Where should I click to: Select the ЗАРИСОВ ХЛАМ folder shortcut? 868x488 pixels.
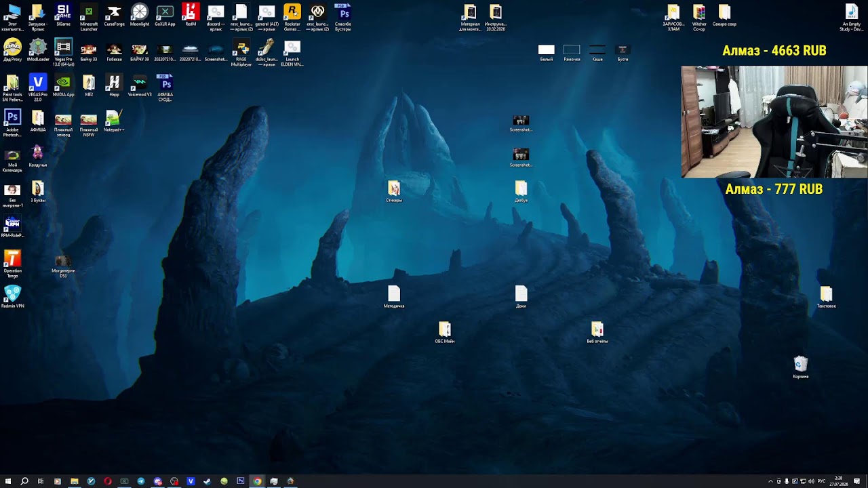pos(673,18)
